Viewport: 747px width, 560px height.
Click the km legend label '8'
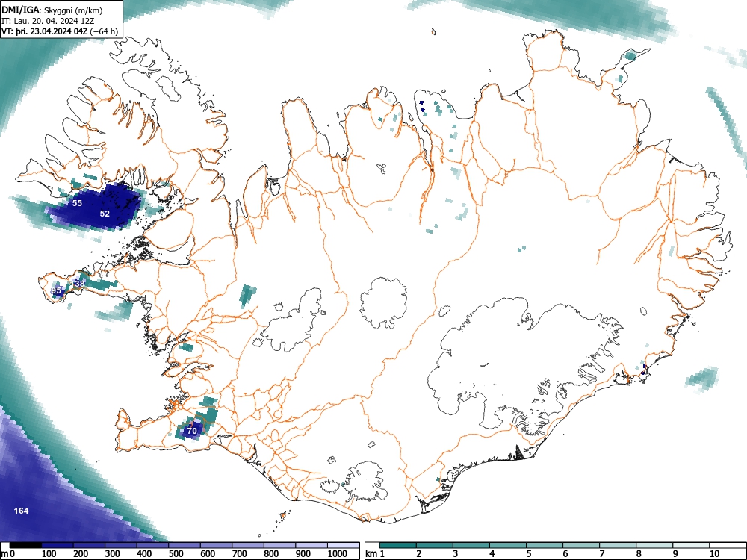[639, 554]
